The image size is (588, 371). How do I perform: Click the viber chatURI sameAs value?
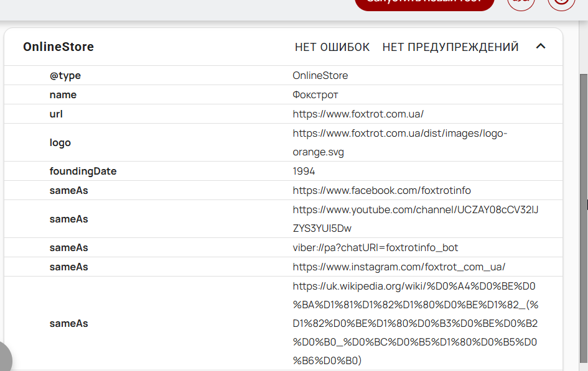click(x=375, y=247)
